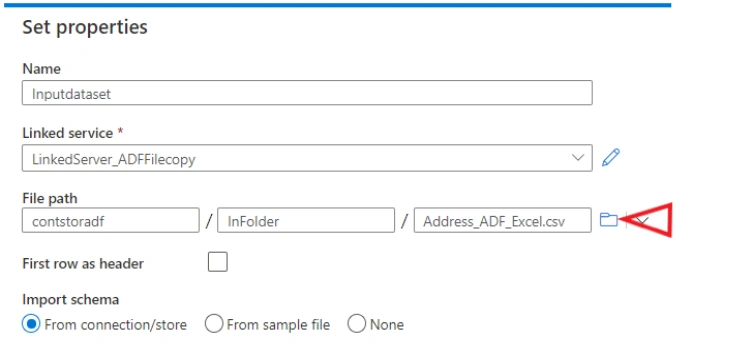Click the Name label above the input
The width and height of the screenshot is (736, 360).
pos(41,69)
